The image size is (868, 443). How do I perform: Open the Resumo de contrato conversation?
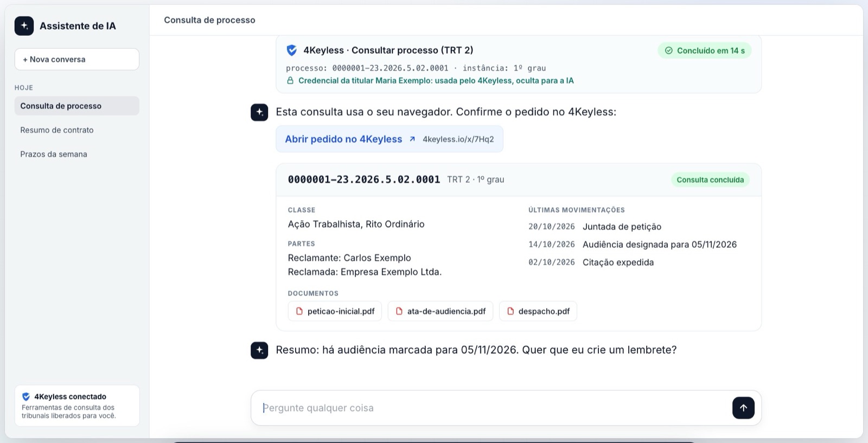(x=77, y=130)
